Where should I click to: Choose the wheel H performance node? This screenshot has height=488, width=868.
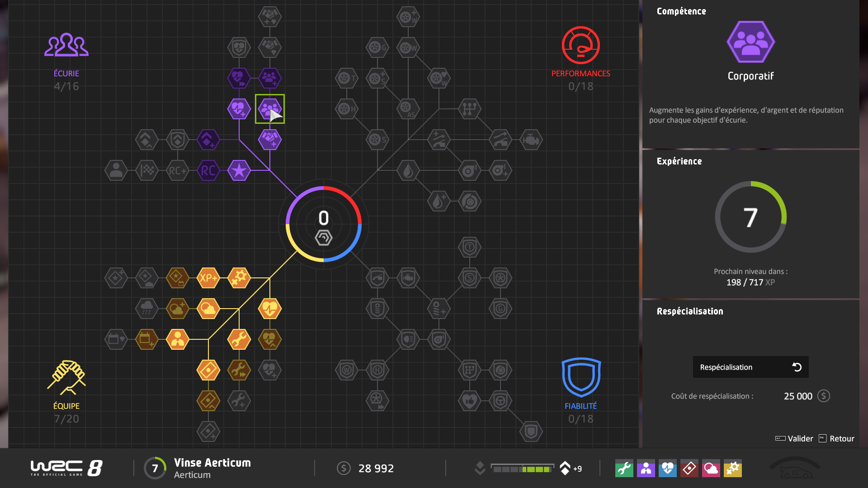click(347, 109)
